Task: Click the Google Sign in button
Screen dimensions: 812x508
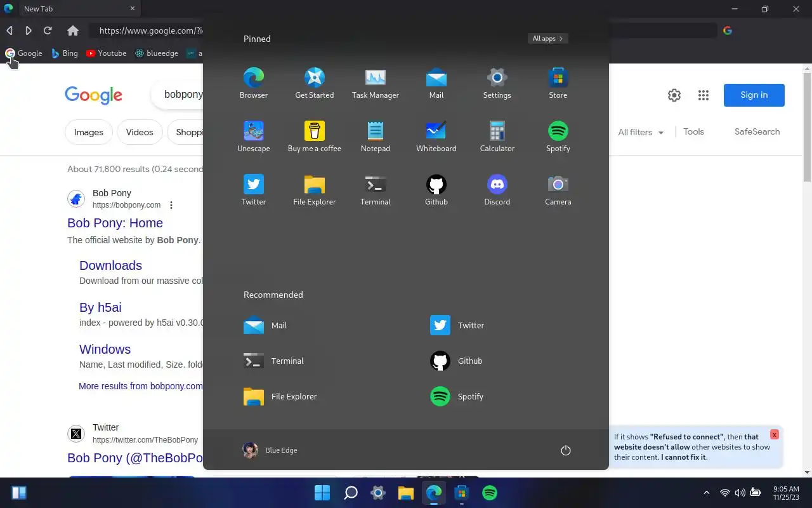Action: pos(754,95)
